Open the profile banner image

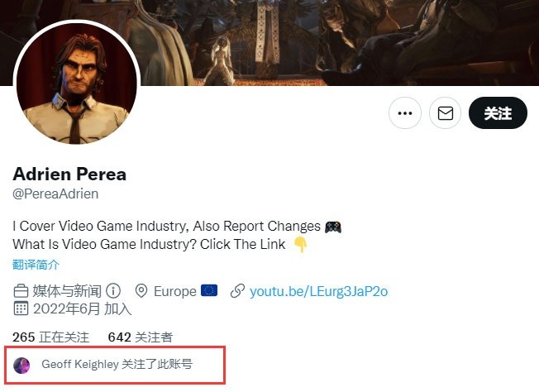click(x=331, y=41)
